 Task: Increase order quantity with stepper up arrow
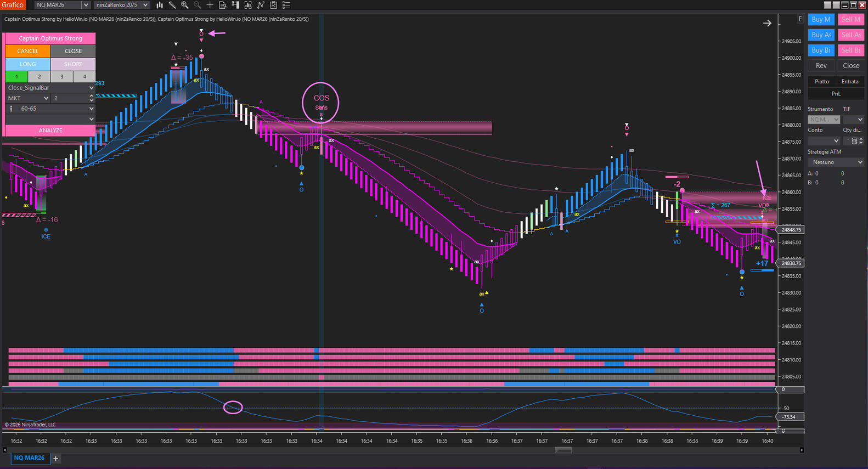pos(92,96)
